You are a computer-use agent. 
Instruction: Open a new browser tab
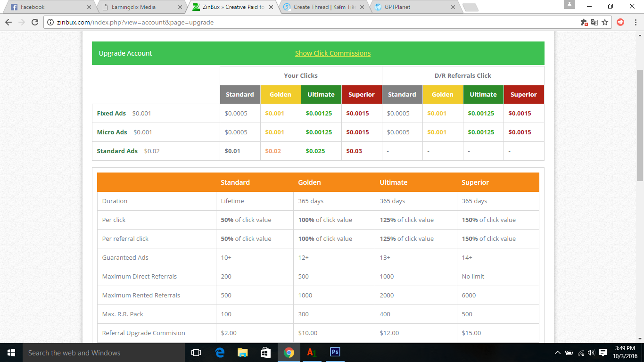pyautogui.click(x=470, y=7)
